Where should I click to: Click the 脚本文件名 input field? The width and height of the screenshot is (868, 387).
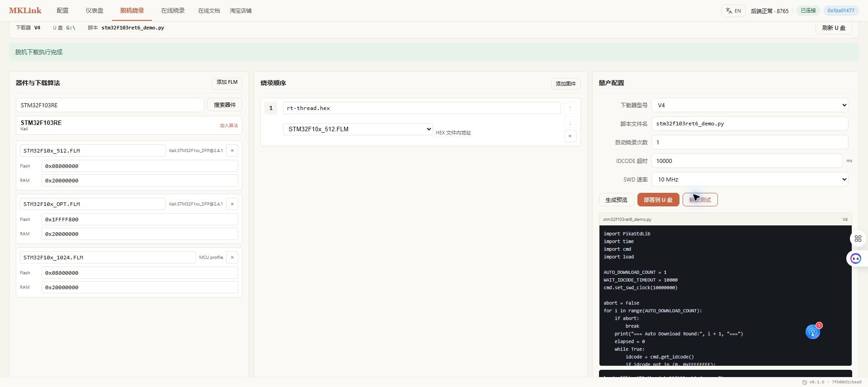click(x=750, y=124)
